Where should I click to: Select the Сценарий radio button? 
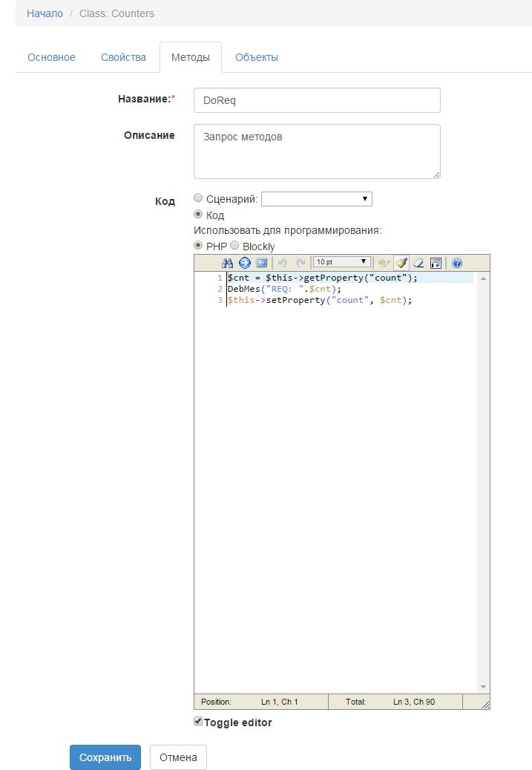click(x=198, y=198)
